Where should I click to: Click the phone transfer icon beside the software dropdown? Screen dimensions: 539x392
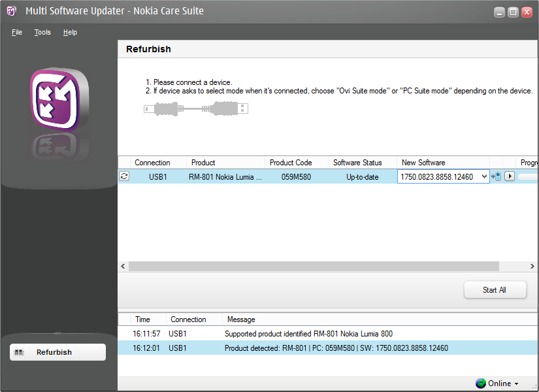[x=496, y=176]
